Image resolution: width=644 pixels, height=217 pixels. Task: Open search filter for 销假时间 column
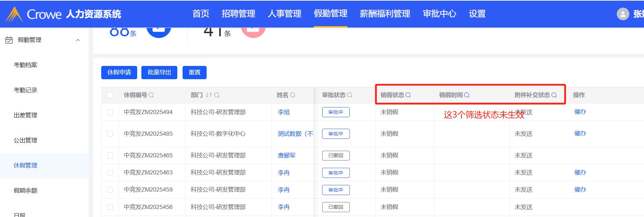[467, 95]
